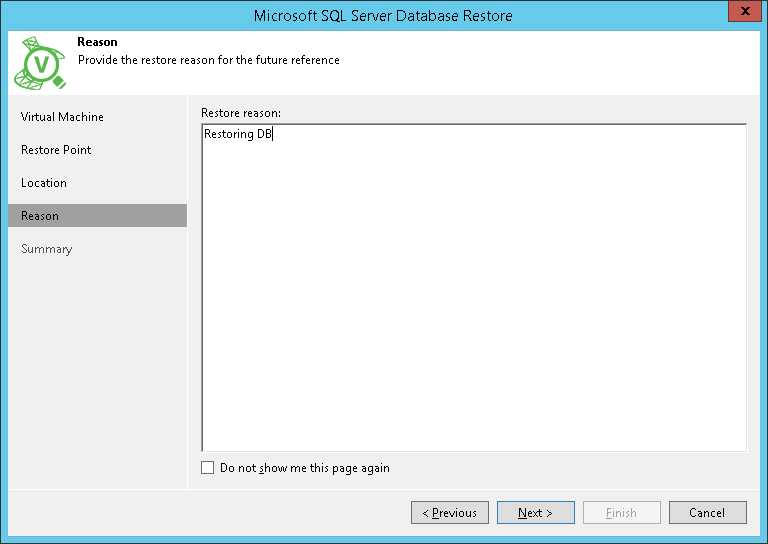The image size is (768, 544).
Task: Close the Microsoft SQL Server Database Restore window
Action: 745,11
